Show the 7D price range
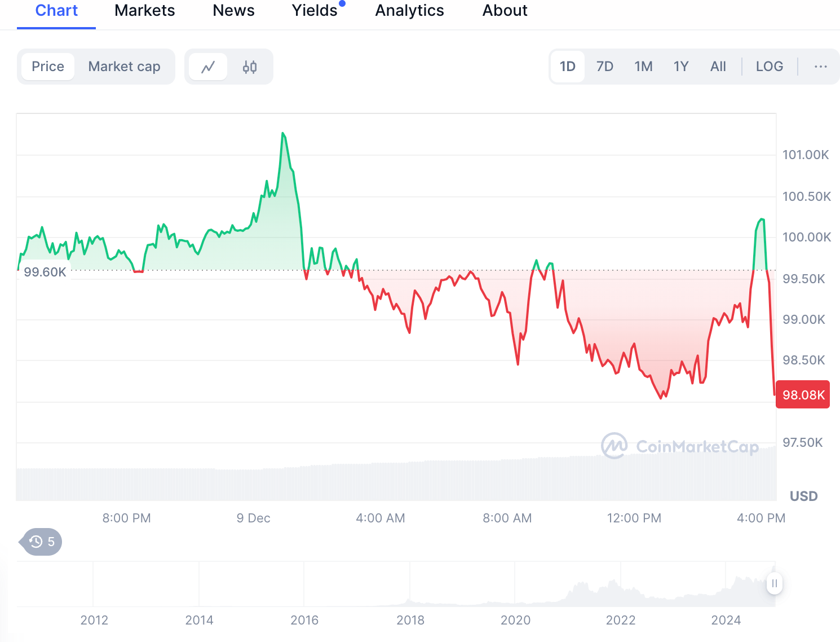840x642 pixels. (x=604, y=67)
